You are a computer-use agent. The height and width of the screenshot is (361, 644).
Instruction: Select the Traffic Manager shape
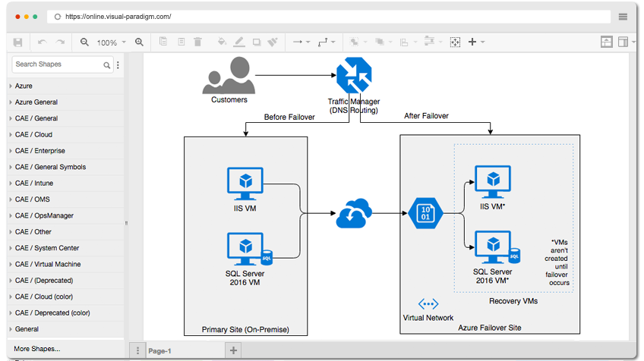[x=354, y=76]
